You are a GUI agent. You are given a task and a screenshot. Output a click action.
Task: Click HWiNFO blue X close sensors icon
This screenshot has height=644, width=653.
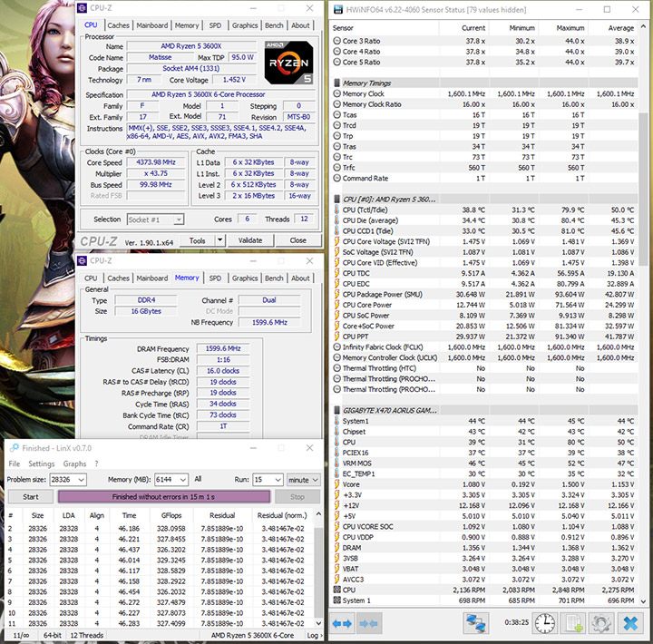pos(629,624)
